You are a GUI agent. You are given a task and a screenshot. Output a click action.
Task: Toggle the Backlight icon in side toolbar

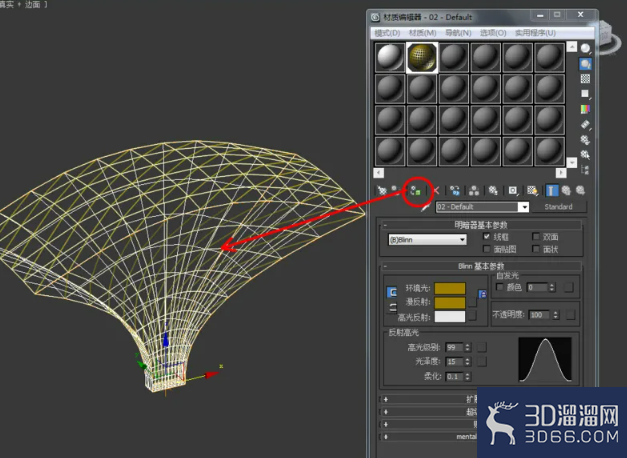point(585,64)
